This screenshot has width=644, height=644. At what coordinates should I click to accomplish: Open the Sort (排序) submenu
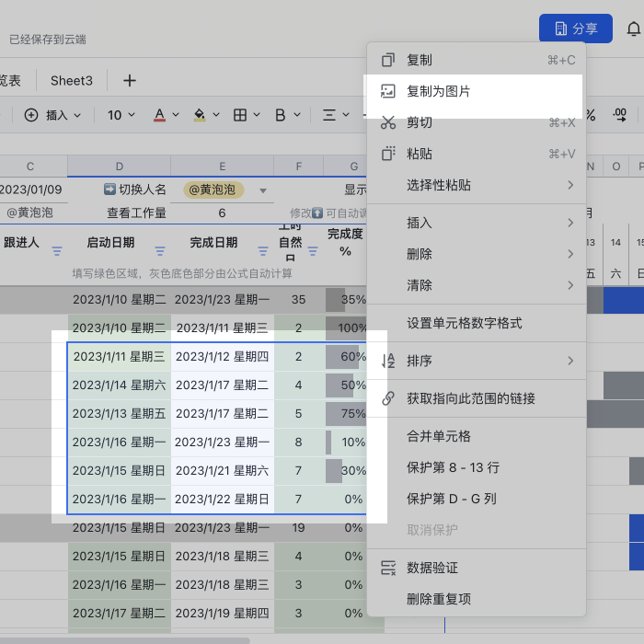(x=477, y=361)
